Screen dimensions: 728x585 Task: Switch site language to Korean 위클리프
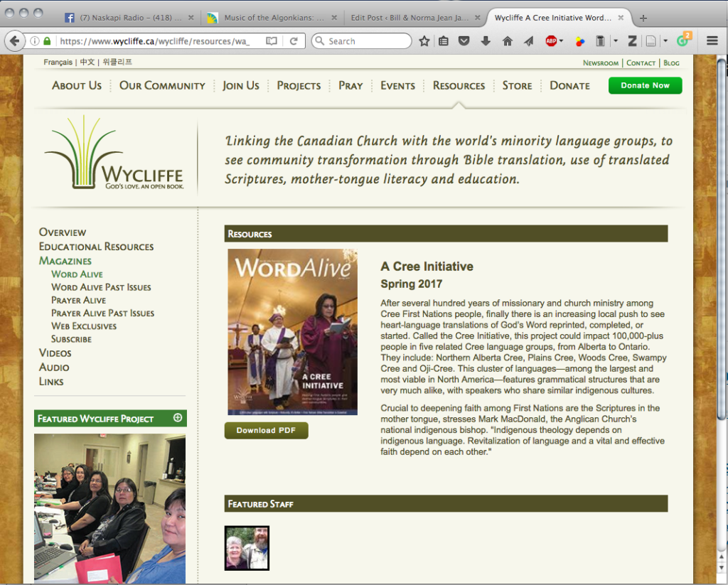(x=117, y=63)
